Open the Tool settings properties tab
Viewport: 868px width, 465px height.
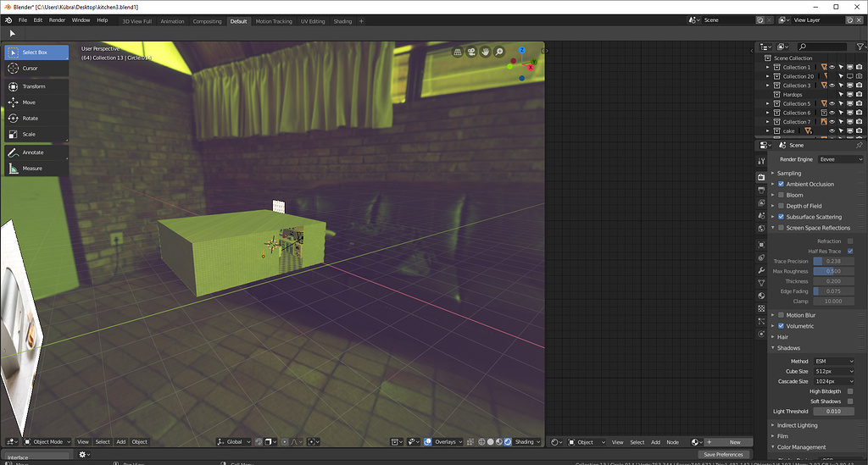761,161
